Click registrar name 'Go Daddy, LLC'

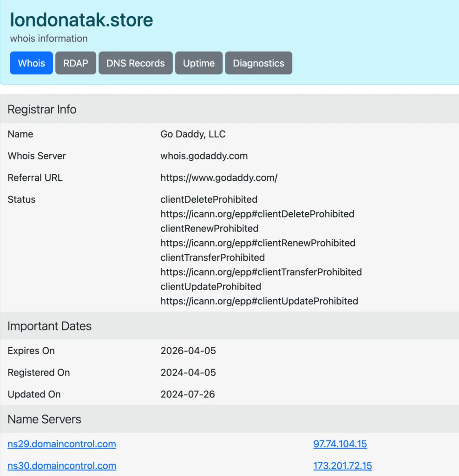coord(193,134)
